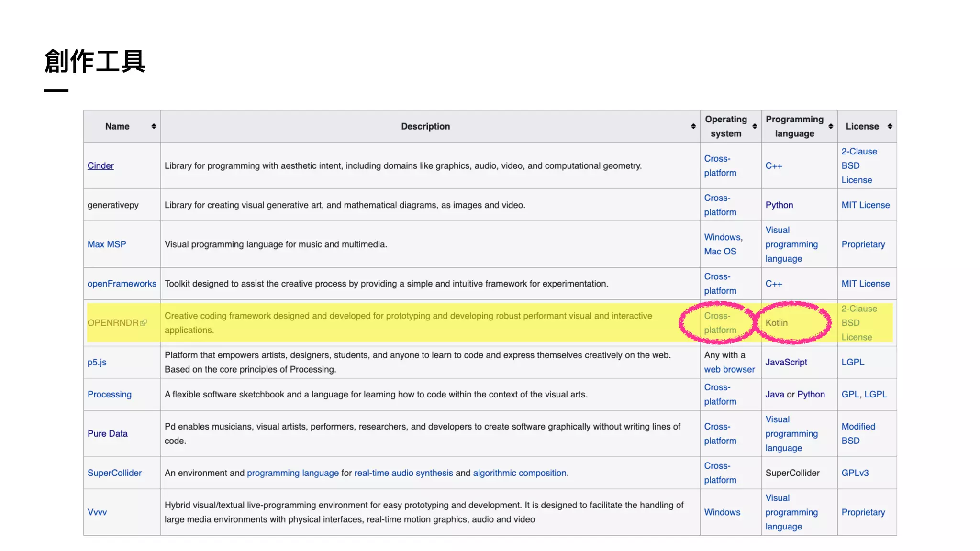Open the Pure Data link

click(x=107, y=433)
